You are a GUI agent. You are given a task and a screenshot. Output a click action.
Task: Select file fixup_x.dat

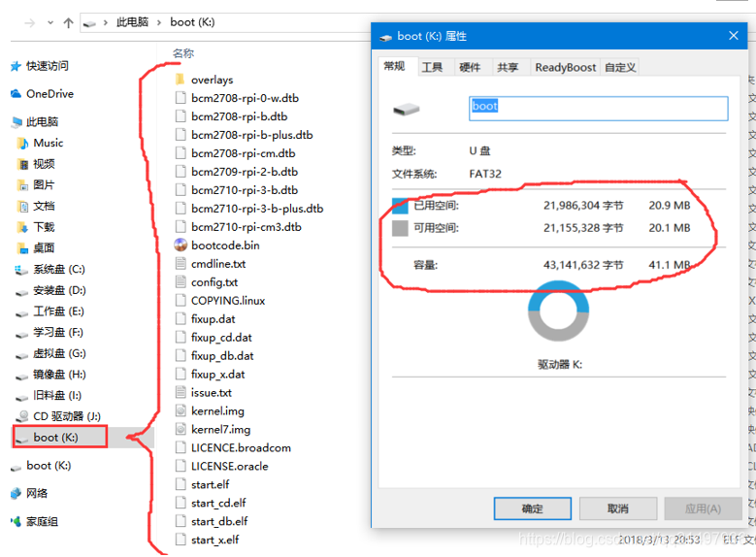pyautogui.click(x=211, y=374)
